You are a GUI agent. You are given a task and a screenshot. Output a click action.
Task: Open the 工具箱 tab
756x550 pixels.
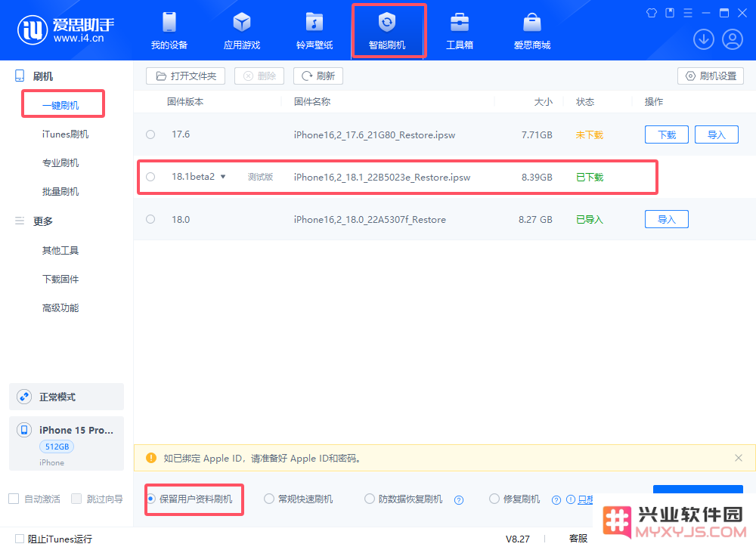(x=460, y=31)
